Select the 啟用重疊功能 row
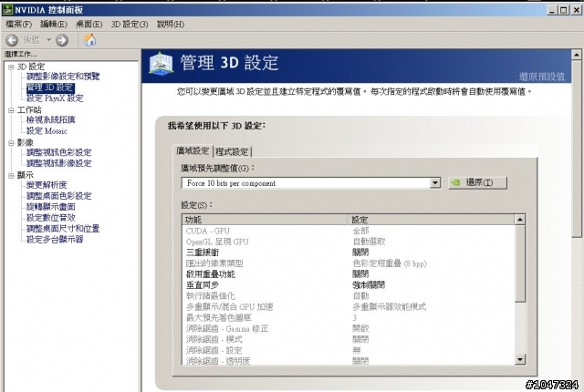The width and height of the screenshot is (584, 392). (349, 274)
